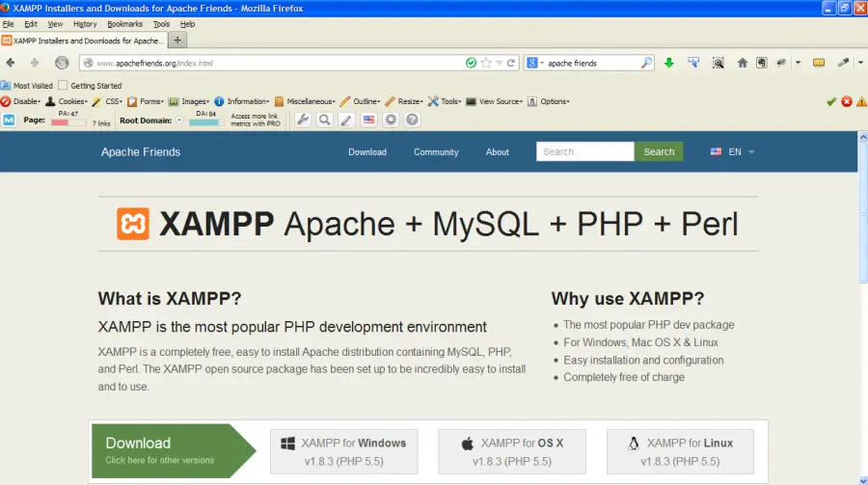Click the globe icon next to navigation arrows
868x485 pixels.
point(62,63)
